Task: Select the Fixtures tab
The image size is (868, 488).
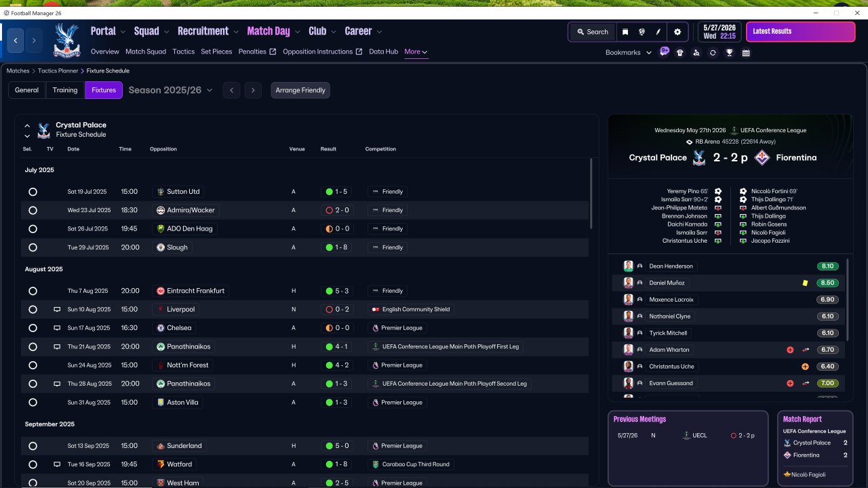Action: pyautogui.click(x=104, y=90)
